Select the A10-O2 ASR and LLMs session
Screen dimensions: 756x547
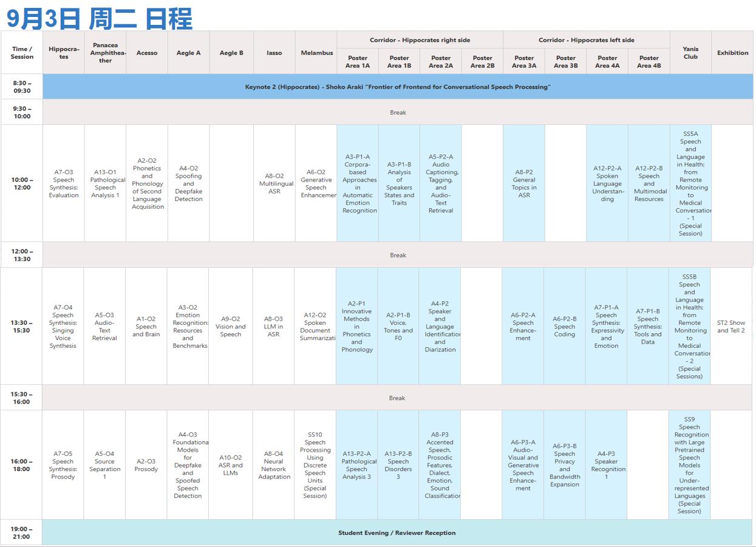pos(230,465)
